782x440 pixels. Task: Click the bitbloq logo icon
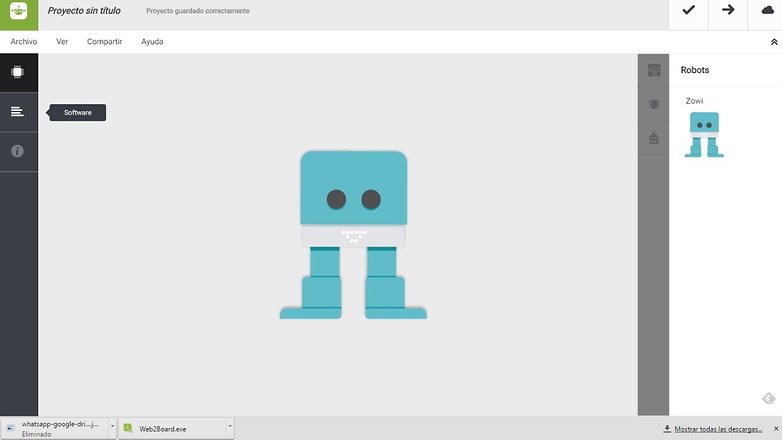[18, 12]
